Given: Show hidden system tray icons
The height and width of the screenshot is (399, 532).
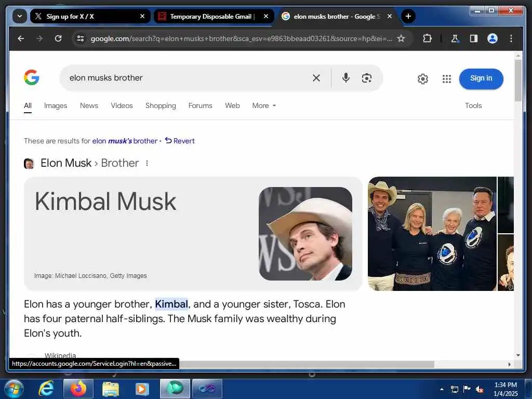Looking at the screenshot, I should coord(442,389).
